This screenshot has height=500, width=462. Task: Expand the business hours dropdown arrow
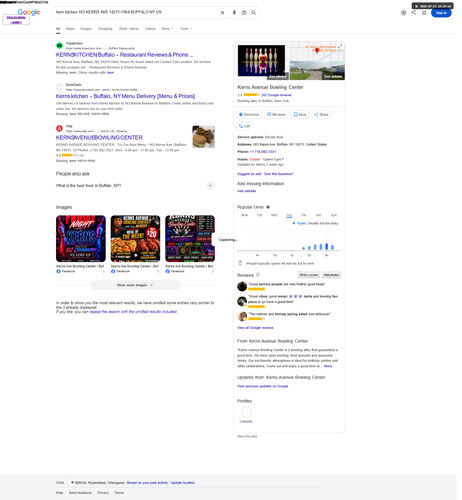283,159
